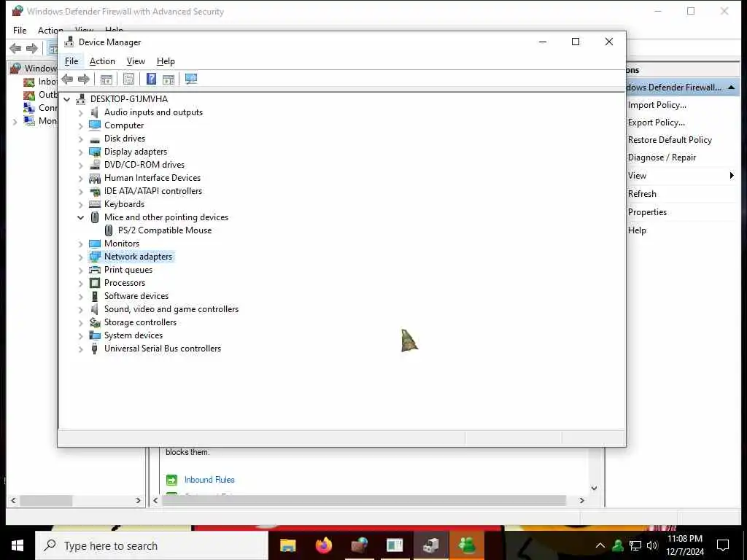Collapse the DESKTOP-G1JMVHA root node
Screen dimensions: 747x560
point(66,99)
